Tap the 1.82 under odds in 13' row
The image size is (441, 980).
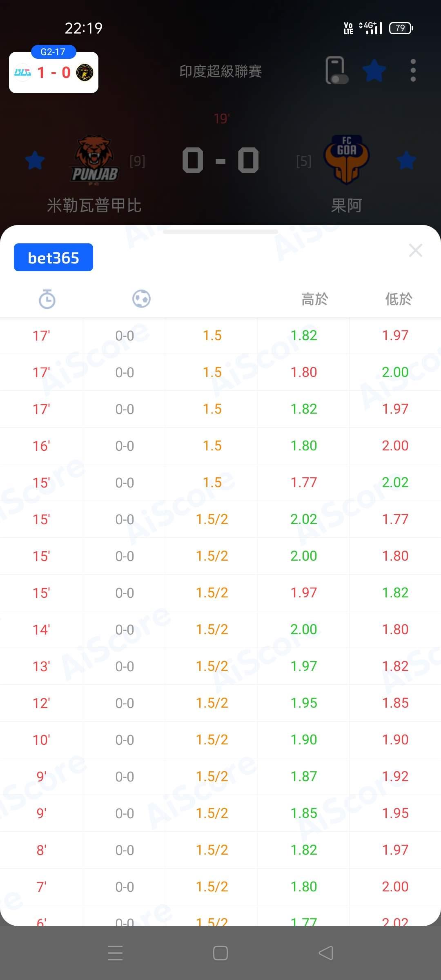pyautogui.click(x=395, y=666)
